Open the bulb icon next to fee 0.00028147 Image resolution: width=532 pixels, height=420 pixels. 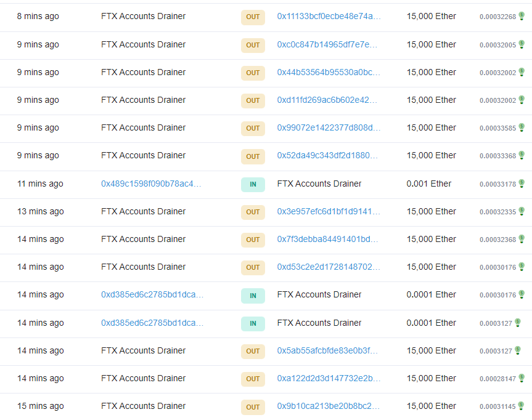(522, 378)
